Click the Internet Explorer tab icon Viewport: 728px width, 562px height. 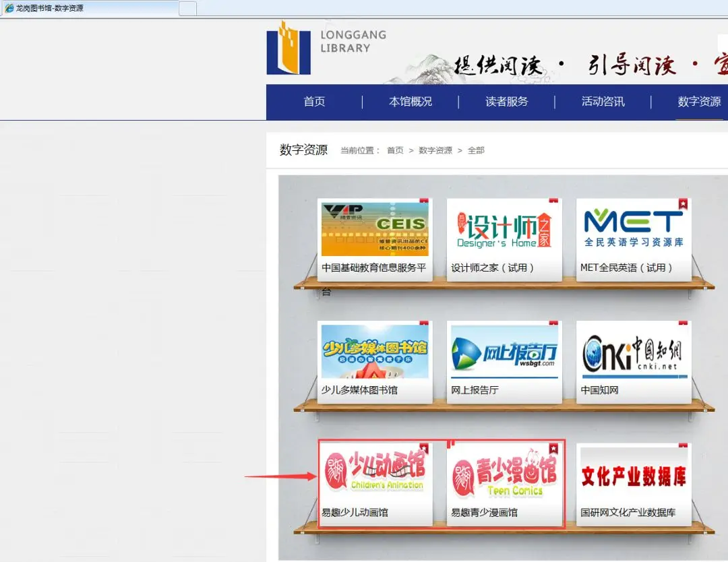click(x=9, y=8)
